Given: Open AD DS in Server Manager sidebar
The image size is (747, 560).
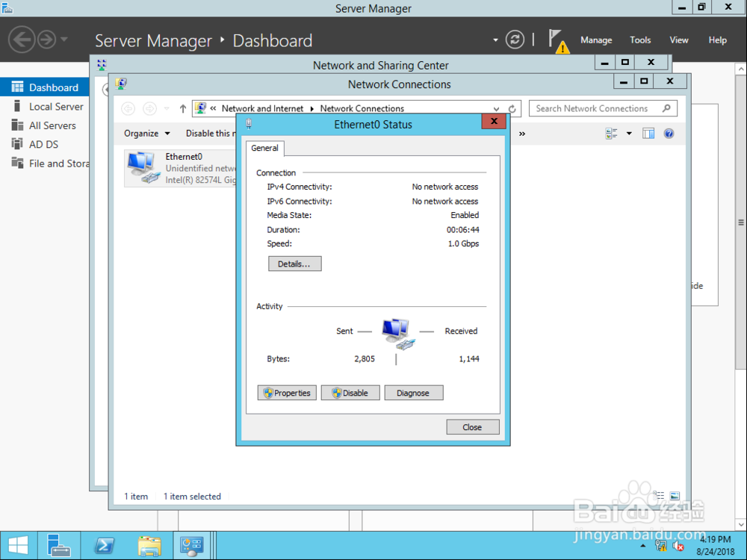Looking at the screenshot, I should [x=45, y=144].
